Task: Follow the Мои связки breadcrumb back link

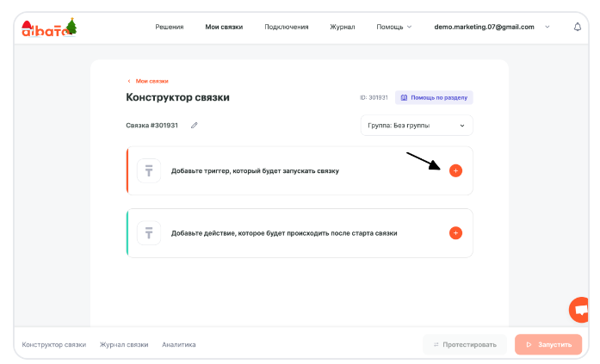Action: (151, 81)
